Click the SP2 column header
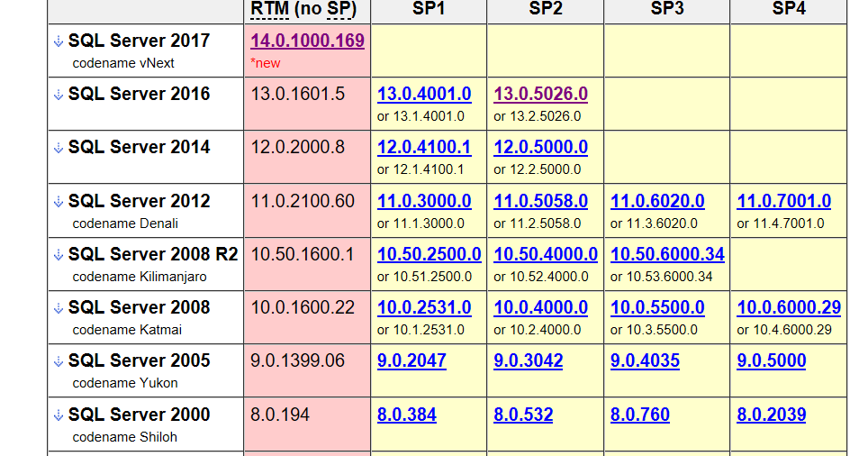Viewport: 868px width, 456px height. (546, 8)
